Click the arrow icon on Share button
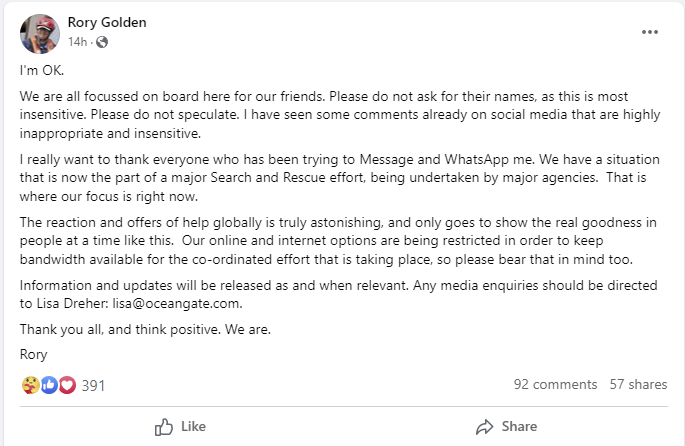The height and width of the screenshot is (446, 685). click(x=485, y=427)
